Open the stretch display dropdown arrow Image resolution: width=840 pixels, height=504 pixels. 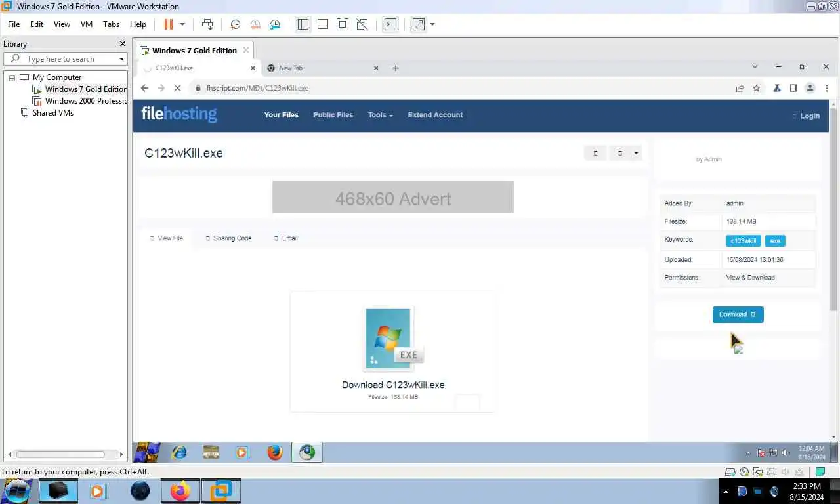coord(432,24)
